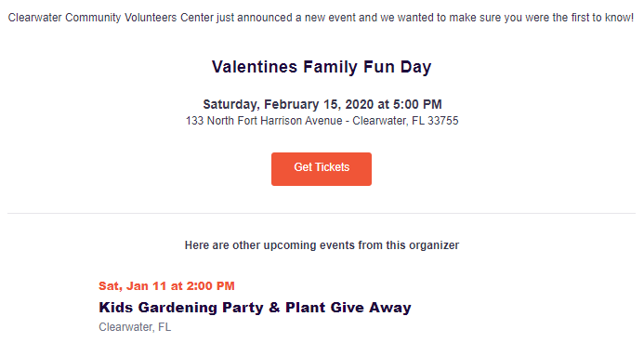The width and height of the screenshot is (644, 356).
Task: Open the Valentines Family Fun Day event title
Action: (x=322, y=67)
